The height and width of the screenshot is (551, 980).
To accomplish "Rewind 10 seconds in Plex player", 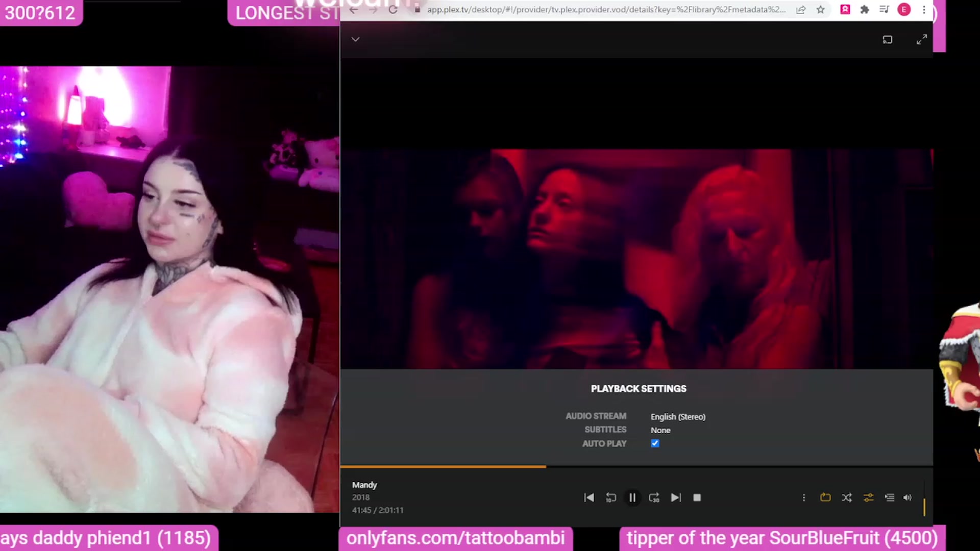I will click(x=610, y=497).
